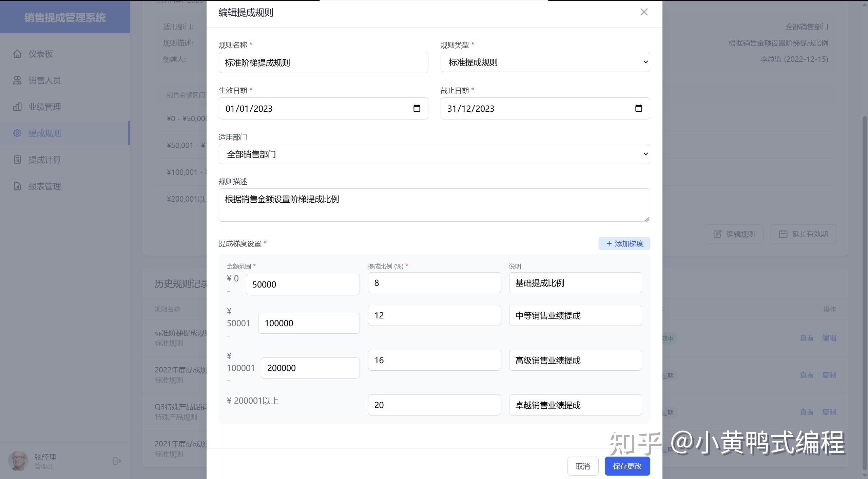
Task: Click 添加梯度 to add a tier
Action: click(624, 243)
